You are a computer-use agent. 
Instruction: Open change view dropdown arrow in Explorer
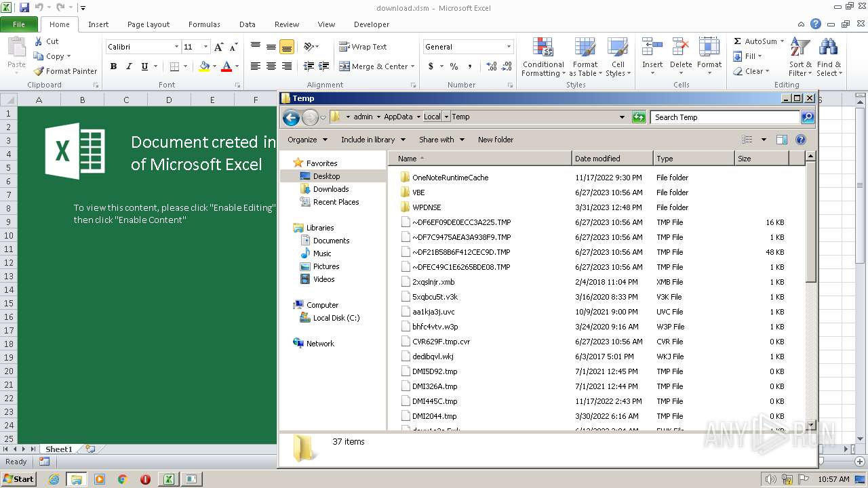pos(764,140)
